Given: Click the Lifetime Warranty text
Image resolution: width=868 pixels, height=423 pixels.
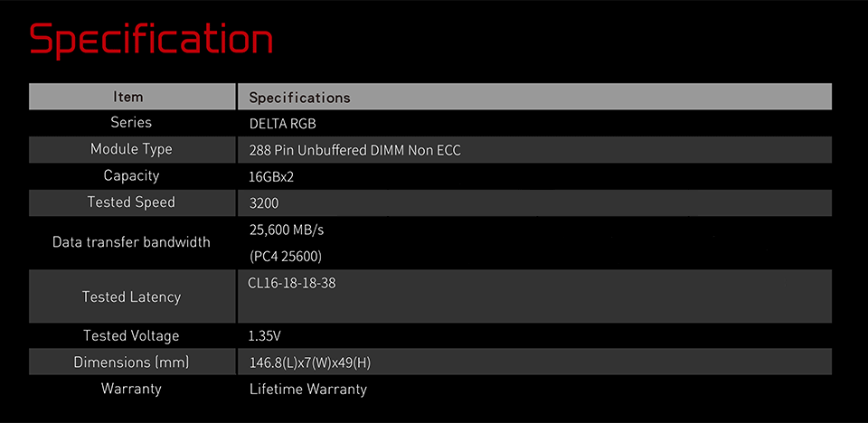Looking at the screenshot, I should (x=308, y=390).
